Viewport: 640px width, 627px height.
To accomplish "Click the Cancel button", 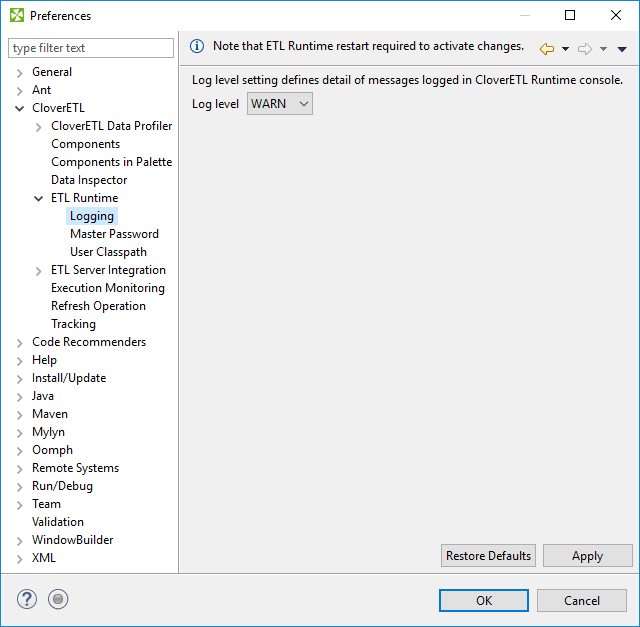I will 582,600.
